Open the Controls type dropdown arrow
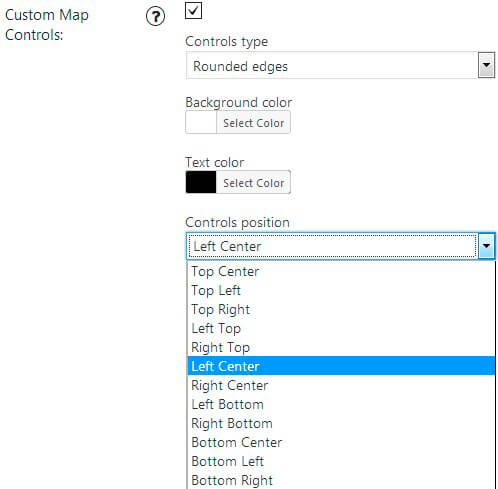Viewport: 498px width, 489px height. 486,65
